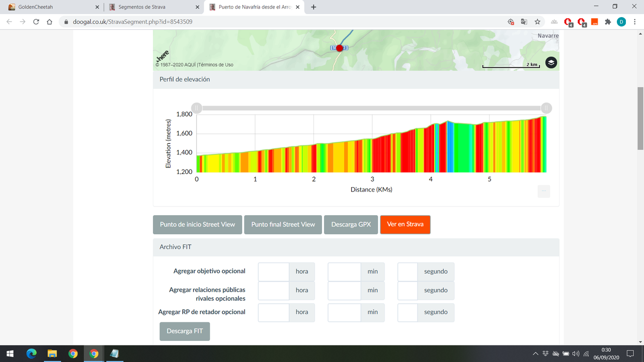Go back to previous page

(9, 22)
